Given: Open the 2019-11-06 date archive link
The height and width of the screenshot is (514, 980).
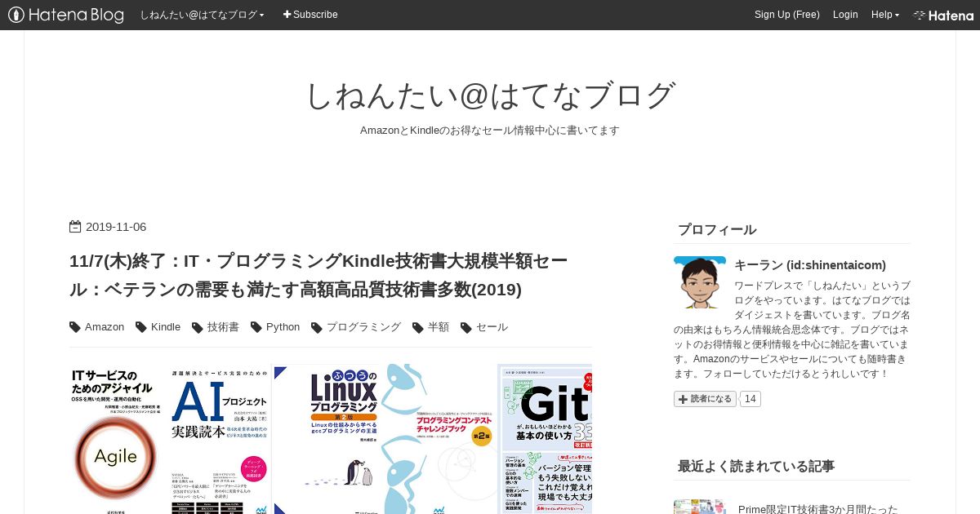Looking at the screenshot, I should coord(116,227).
